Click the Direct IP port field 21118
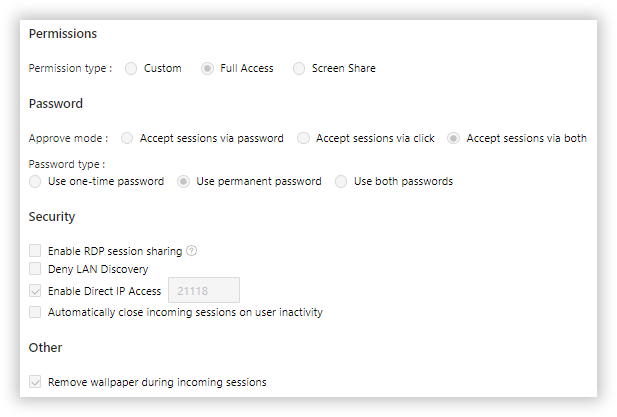Viewport: 617px width, 417px height. 203,291
